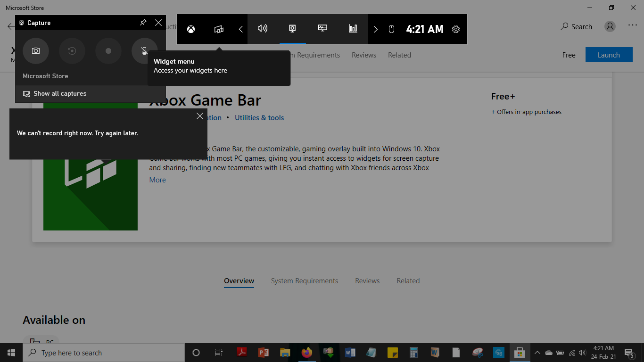Click the Game Bar clock 4:21 AM
644x362 pixels.
(x=425, y=29)
